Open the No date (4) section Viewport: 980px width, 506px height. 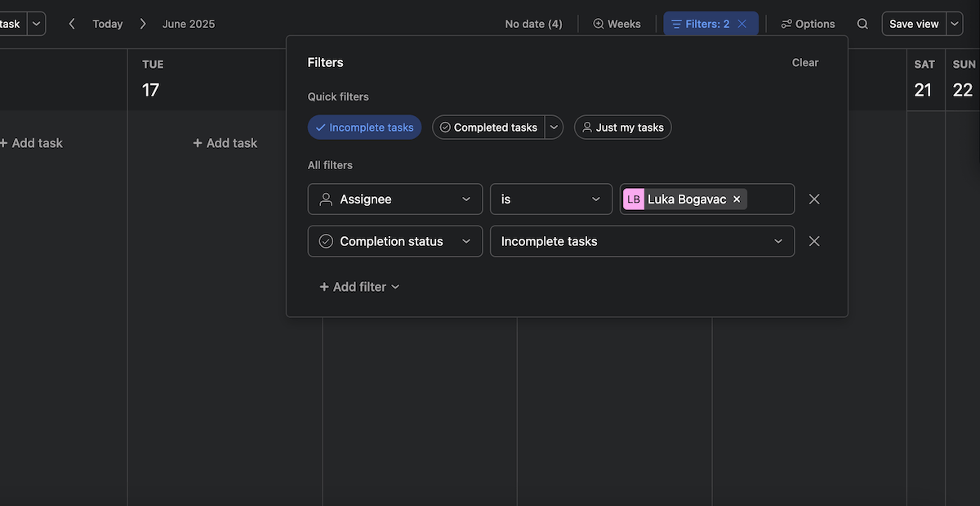point(533,24)
